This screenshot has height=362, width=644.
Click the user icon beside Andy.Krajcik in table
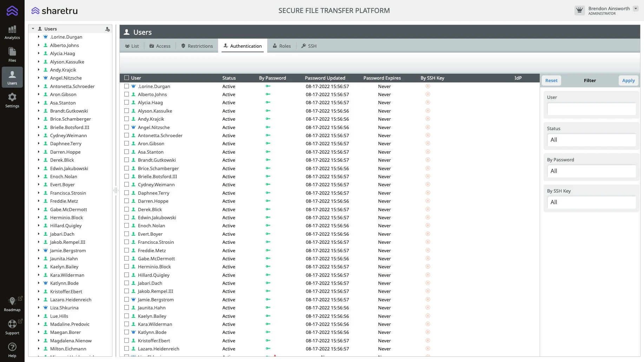pos(133,119)
